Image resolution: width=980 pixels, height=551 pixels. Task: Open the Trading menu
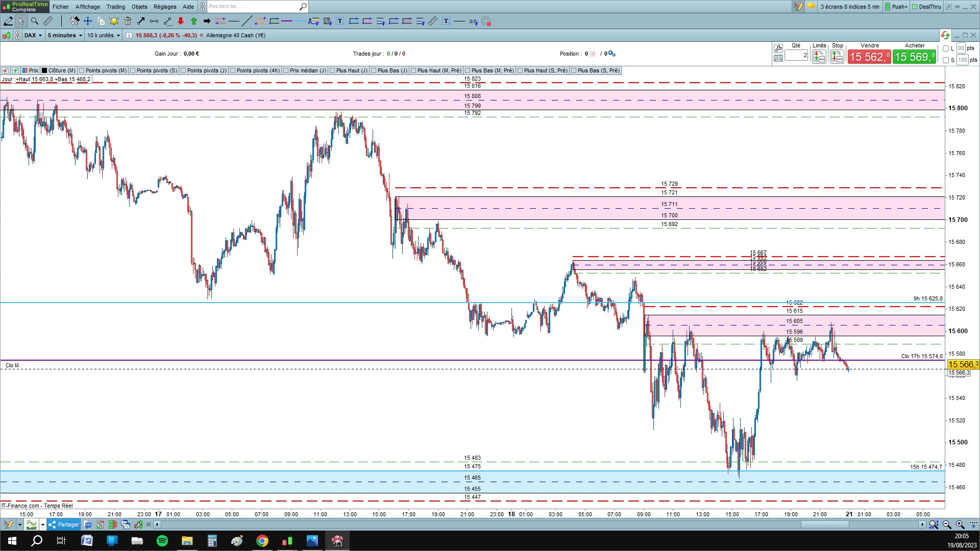tap(115, 7)
